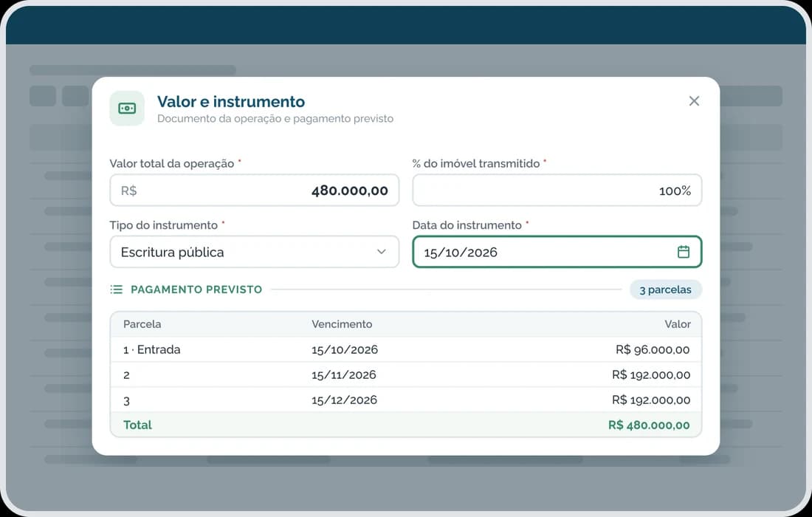Viewport: 812px width, 517px height.
Task: Click the list icon next to Pagamento previsto
Action: [117, 290]
